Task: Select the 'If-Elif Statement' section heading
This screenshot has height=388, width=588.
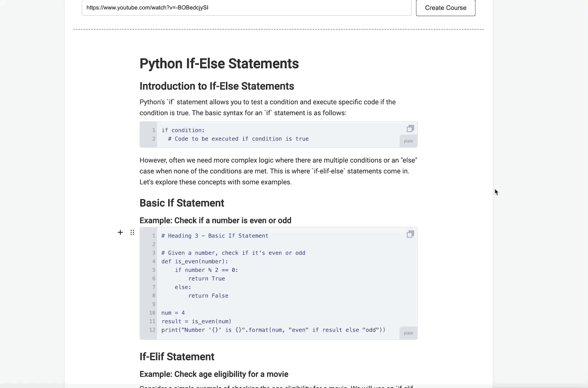Action: tap(177, 356)
